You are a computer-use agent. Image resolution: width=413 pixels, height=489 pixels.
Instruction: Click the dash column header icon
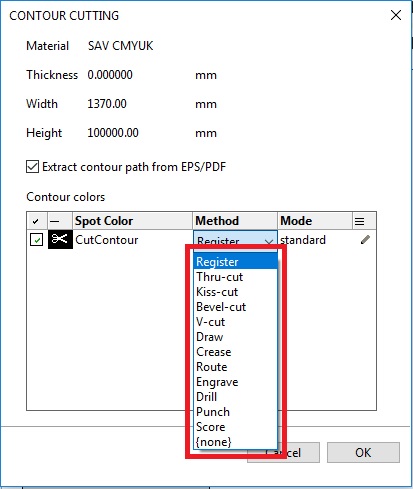(55, 221)
